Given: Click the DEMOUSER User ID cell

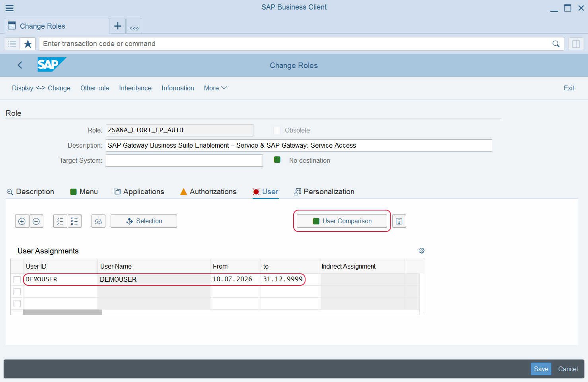Looking at the screenshot, I should click(x=60, y=279).
